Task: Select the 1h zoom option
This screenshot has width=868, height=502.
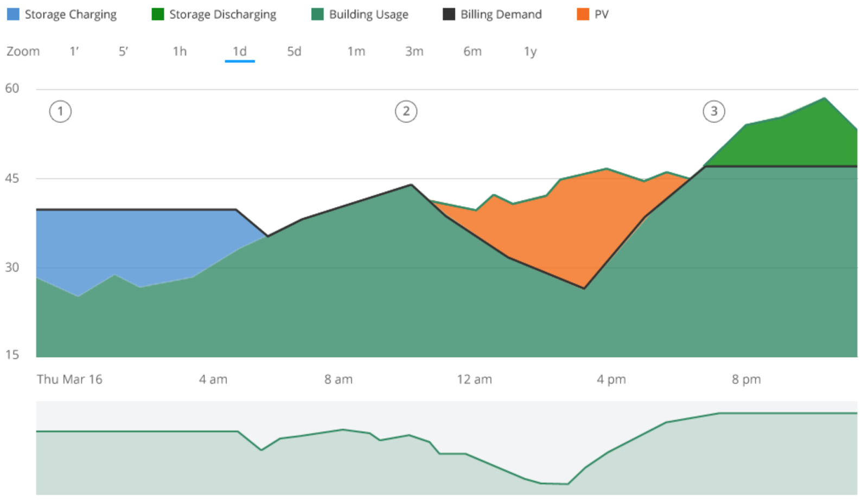Action: [180, 52]
